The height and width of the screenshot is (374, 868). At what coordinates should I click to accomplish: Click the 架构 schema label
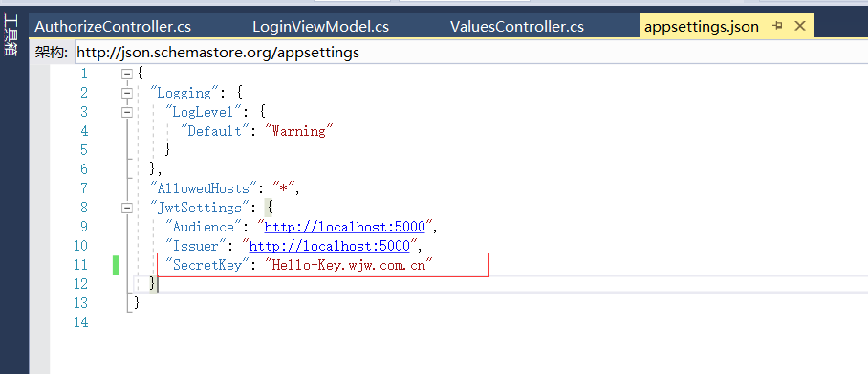pyautogui.click(x=51, y=53)
